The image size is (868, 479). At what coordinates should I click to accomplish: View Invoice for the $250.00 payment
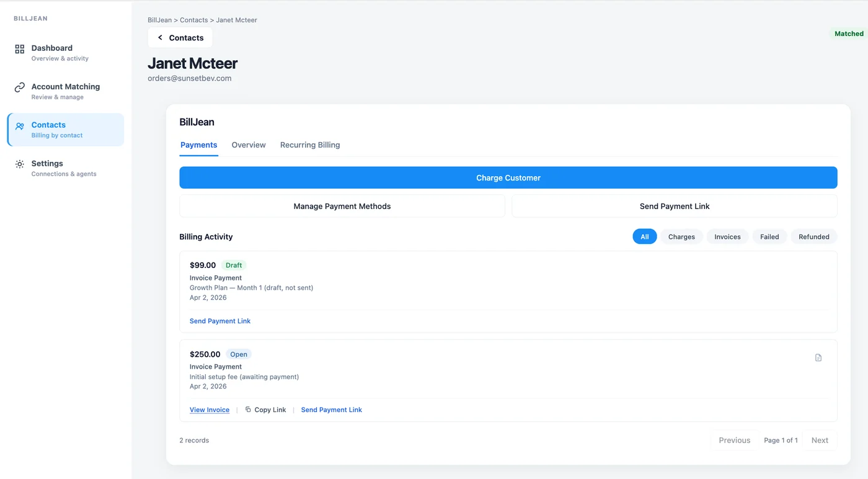coord(210,410)
